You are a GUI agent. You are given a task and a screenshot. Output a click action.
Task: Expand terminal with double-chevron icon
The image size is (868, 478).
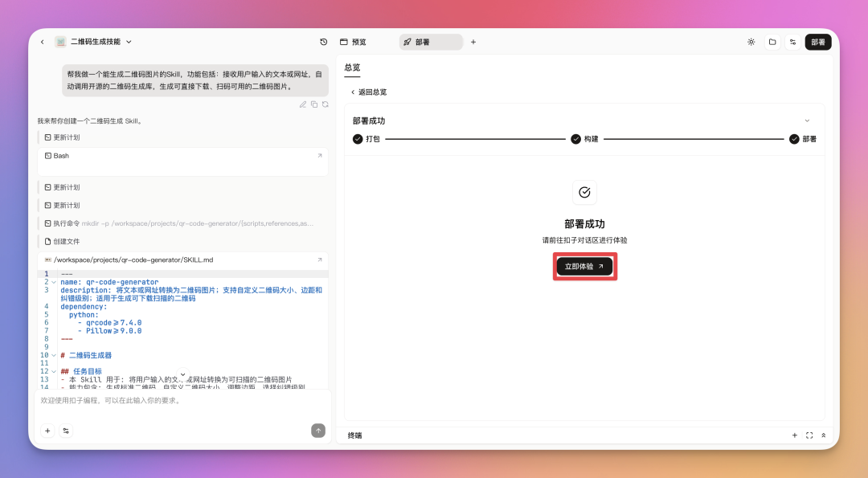pyautogui.click(x=824, y=436)
